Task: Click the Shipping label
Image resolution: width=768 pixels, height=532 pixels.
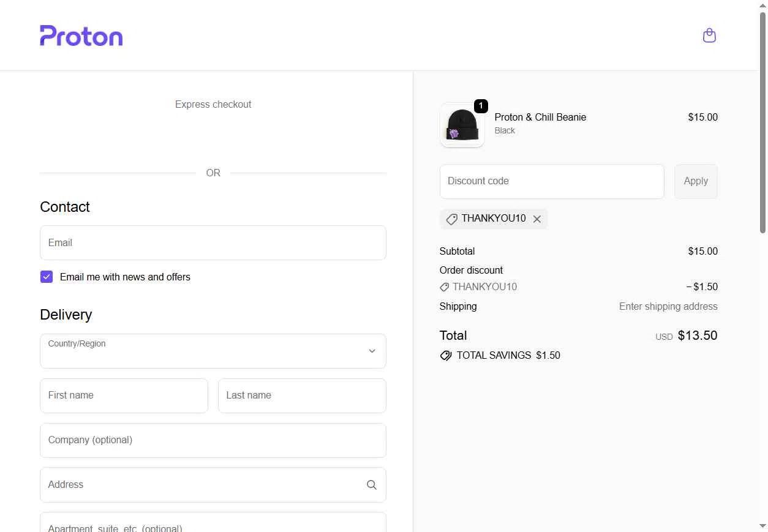Action: (x=458, y=306)
